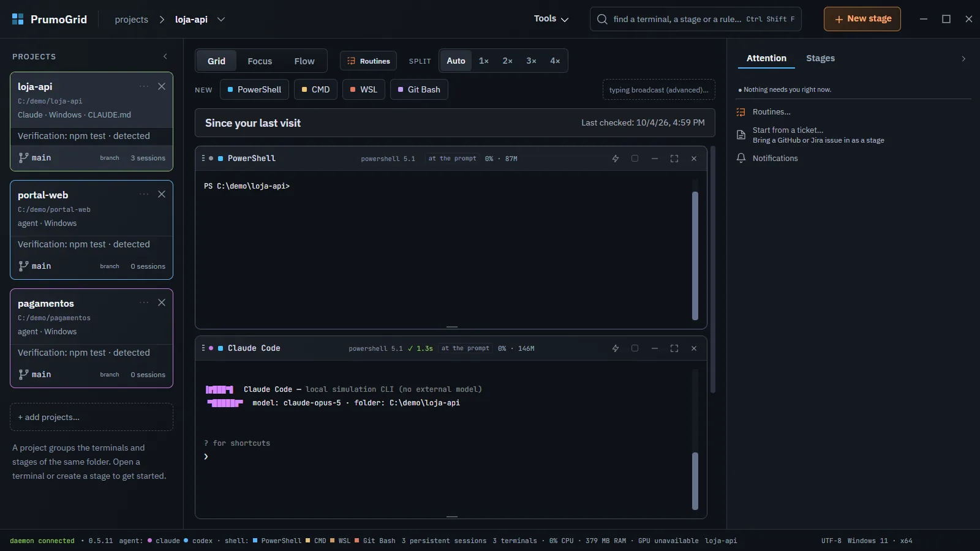The width and height of the screenshot is (980, 551).
Task: Close the Claude Code terminal pane
Action: tap(694, 348)
